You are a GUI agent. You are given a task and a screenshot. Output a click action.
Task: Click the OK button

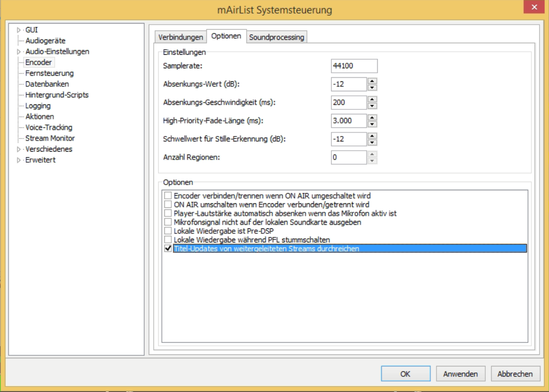(x=405, y=373)
